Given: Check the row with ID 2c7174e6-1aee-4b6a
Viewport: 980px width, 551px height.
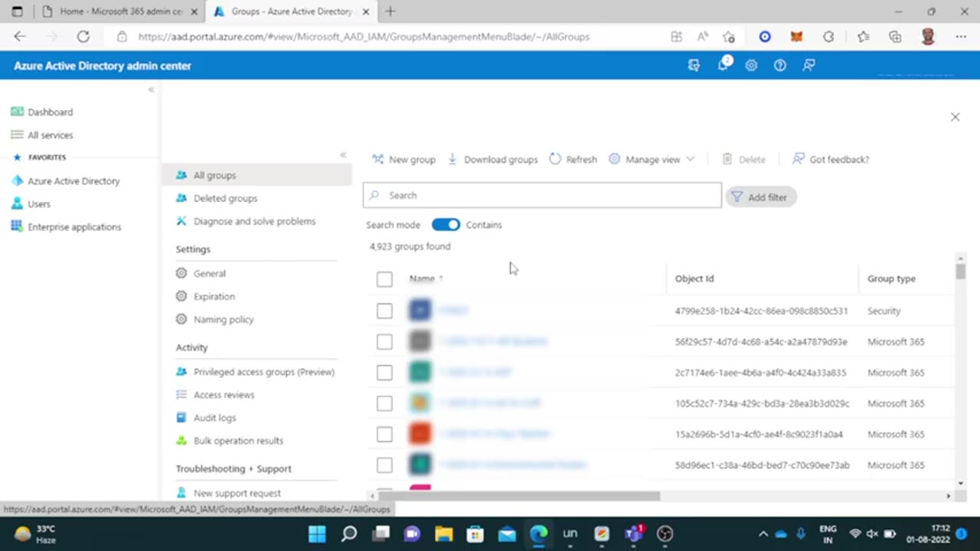Looking at the screenshot, I should (x=384, y=373).
